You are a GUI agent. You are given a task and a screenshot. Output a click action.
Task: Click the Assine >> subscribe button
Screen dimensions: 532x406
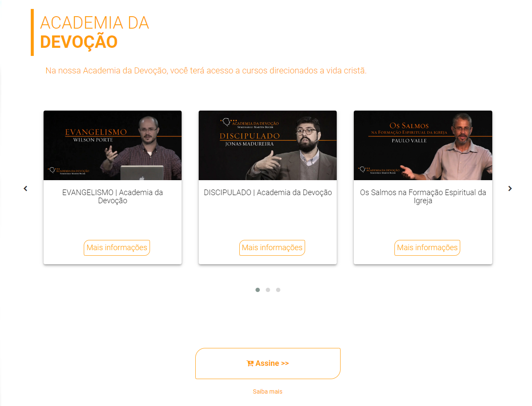point(268,363)
